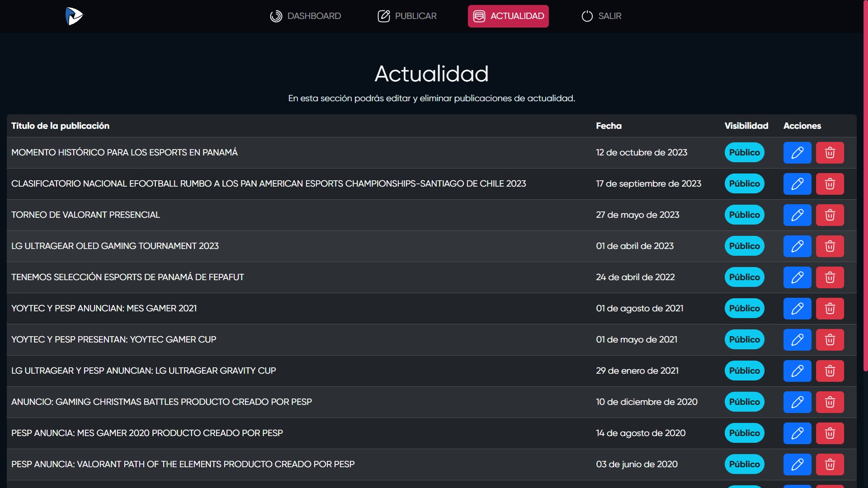Screen dimensions: 868x488
Task: Toggle Público badge on Gravity Cup row
Action: tap(745, 371)
